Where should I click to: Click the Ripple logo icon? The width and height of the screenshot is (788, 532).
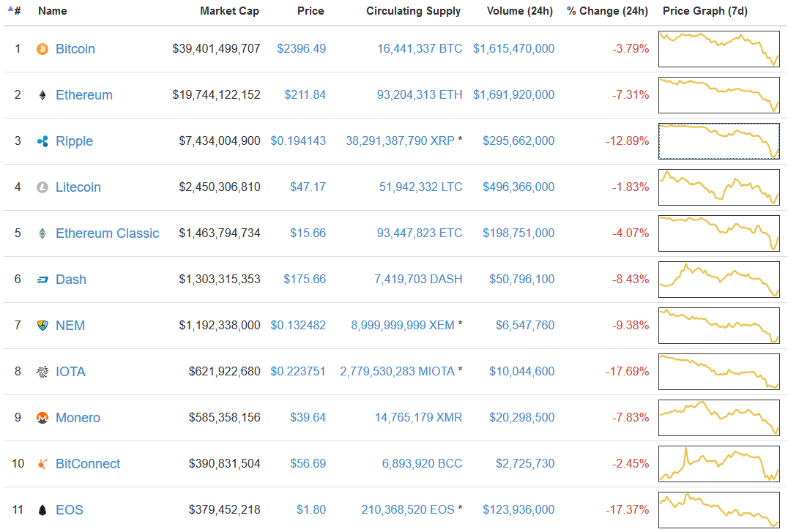pos(42,141)
